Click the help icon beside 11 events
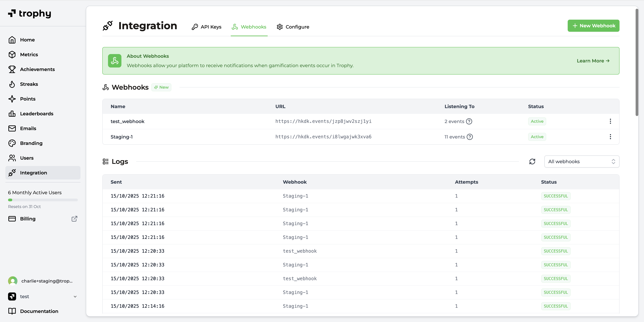Image resolution: width=644 pixels, height=322 pixels. pyautogui.click(x=470, y=137)
